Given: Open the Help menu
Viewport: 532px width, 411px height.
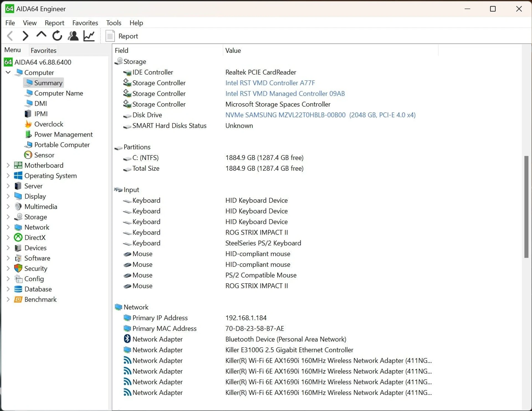Looking at the screenshot, I should tap(136, 23).
